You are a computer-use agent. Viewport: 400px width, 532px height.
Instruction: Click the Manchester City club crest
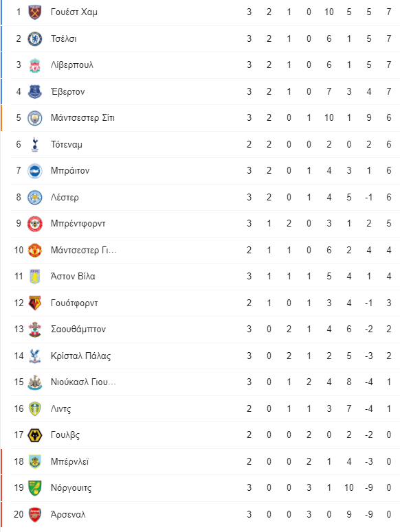[34, 118]
